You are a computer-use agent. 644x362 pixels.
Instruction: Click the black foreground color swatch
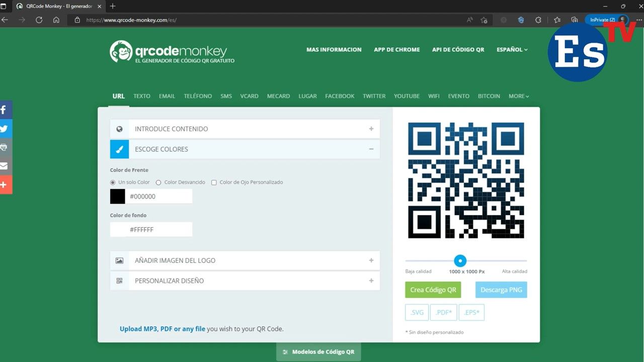[x=118, y=197]
